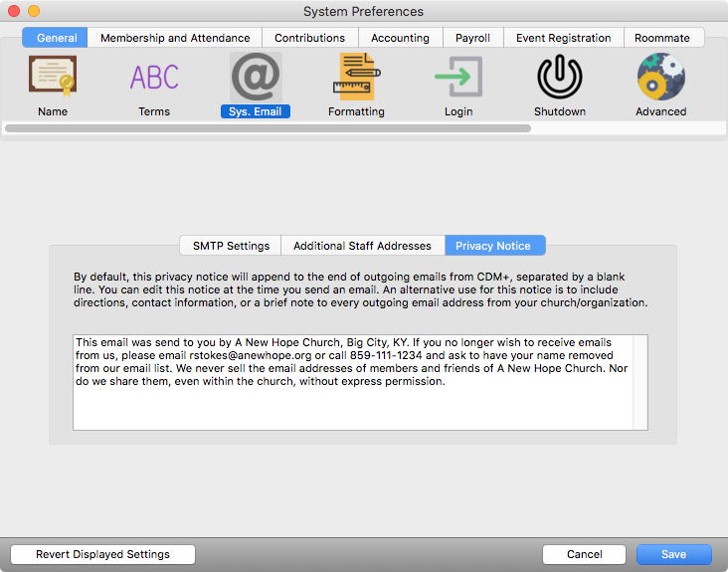This screenshot has width=728, height=572.
Task: Open the Additional Staff Addresses tab
Action: (362, 246)
